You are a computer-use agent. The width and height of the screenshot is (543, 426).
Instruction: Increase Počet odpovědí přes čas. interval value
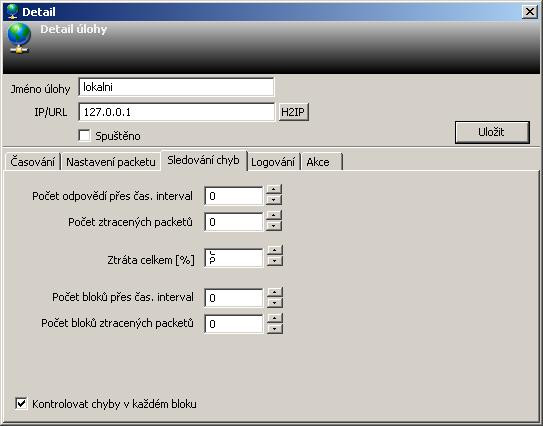click(274, 189)
